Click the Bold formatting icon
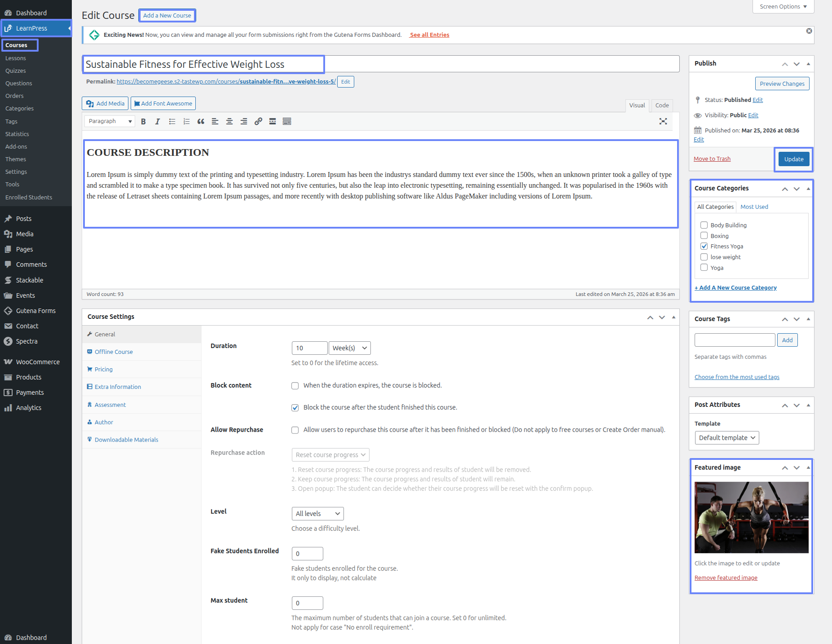The width and height of the screenshot is (832, 644). (143, 122)
